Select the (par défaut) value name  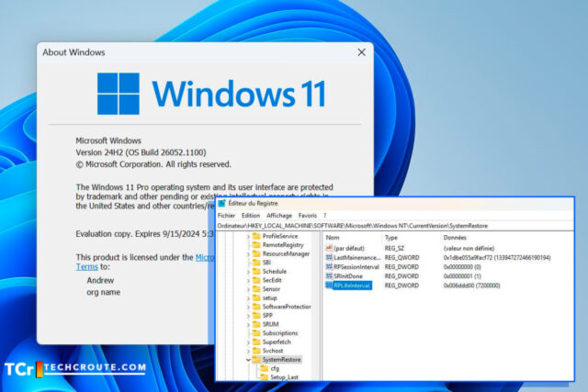(x=349, y=248)
